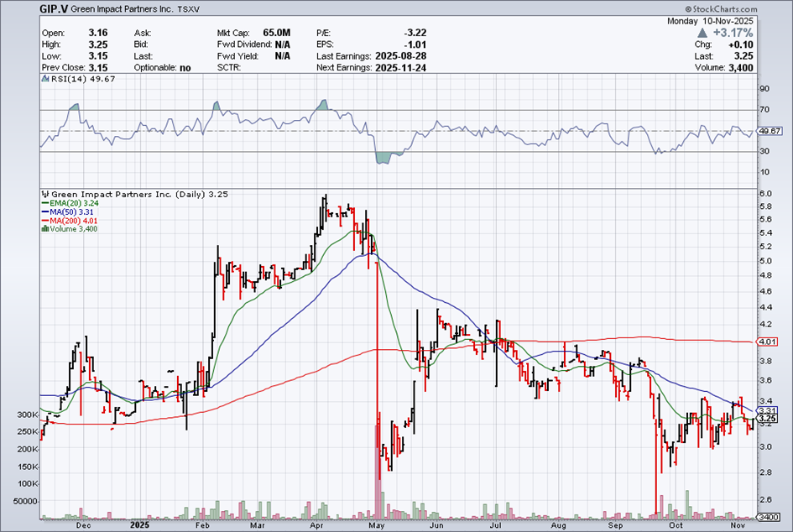Click the Prev Close value 3.15
793x532 pixels.
[98, 68]
